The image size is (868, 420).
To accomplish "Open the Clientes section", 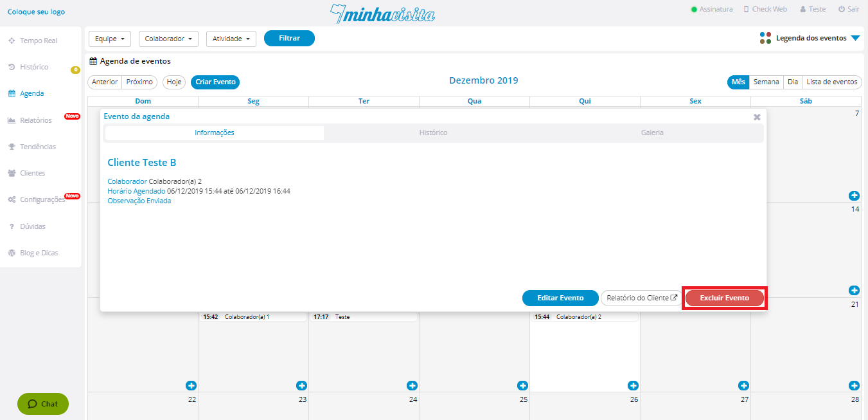I will click(x=32, y=173).
